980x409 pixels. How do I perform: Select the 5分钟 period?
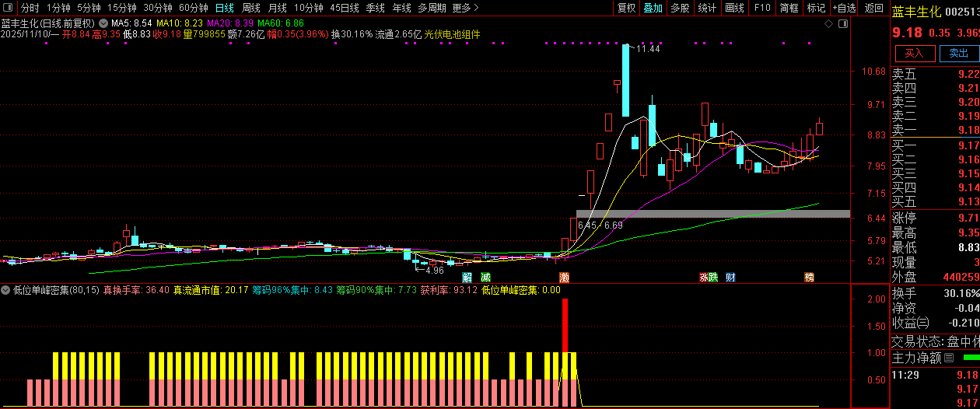[x=89, y=8]
